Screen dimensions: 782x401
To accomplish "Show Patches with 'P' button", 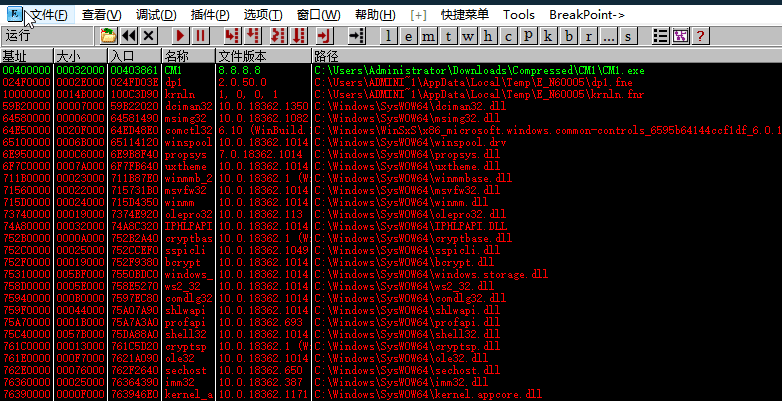I will click(x=528, y=36).
